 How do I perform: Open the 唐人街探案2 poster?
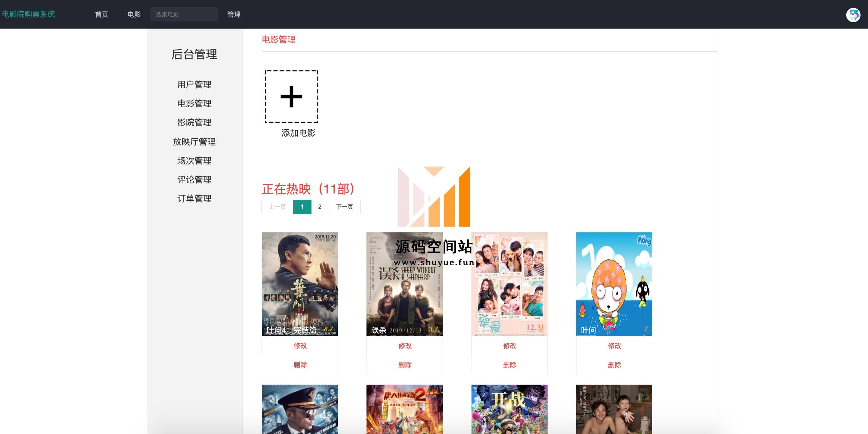[x=404, y=409]
